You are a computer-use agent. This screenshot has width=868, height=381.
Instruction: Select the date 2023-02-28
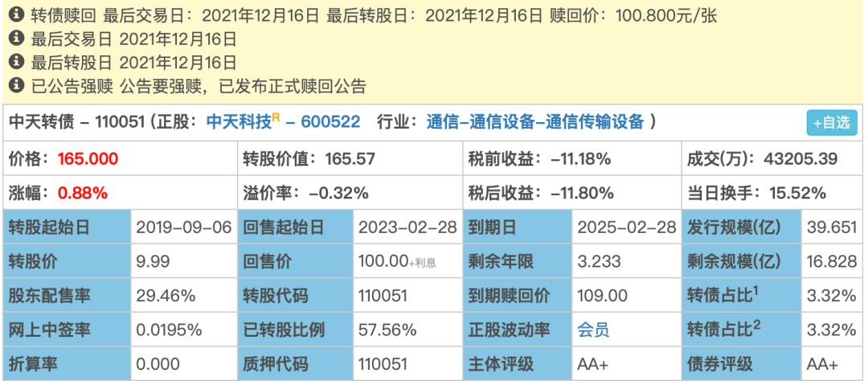coord(408,227)
